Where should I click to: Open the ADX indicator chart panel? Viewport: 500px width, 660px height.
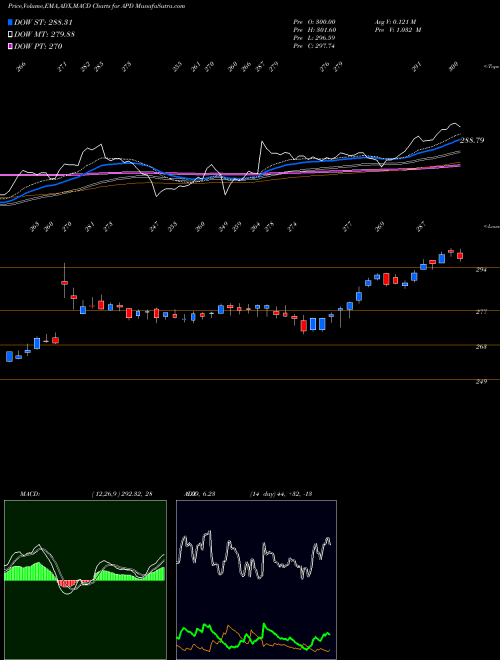(256, 580)
